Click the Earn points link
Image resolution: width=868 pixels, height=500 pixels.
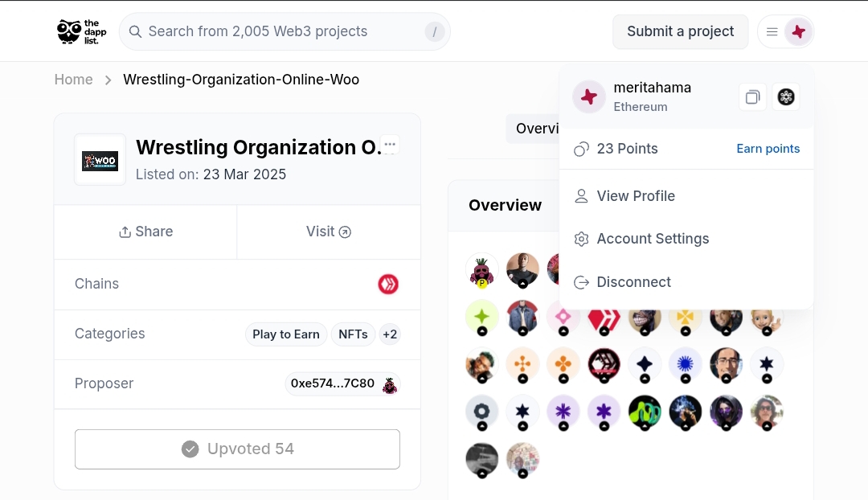click(x=768, y=149)
